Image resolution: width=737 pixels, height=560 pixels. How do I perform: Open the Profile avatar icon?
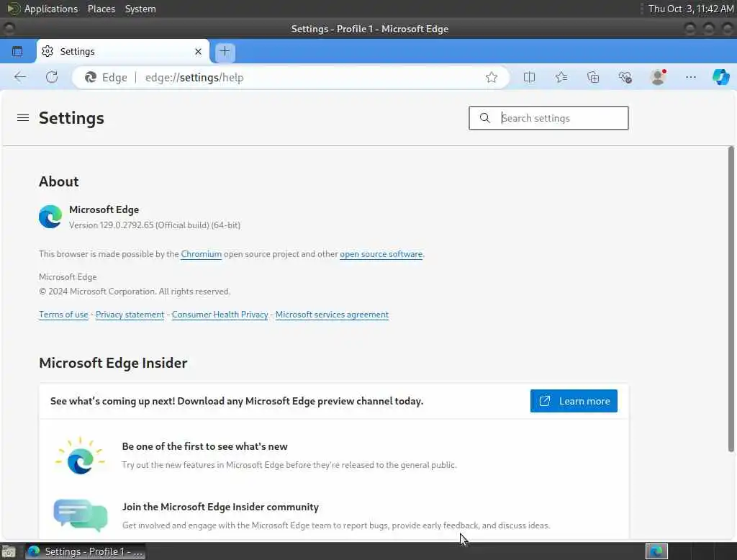(x=658, y=77)
